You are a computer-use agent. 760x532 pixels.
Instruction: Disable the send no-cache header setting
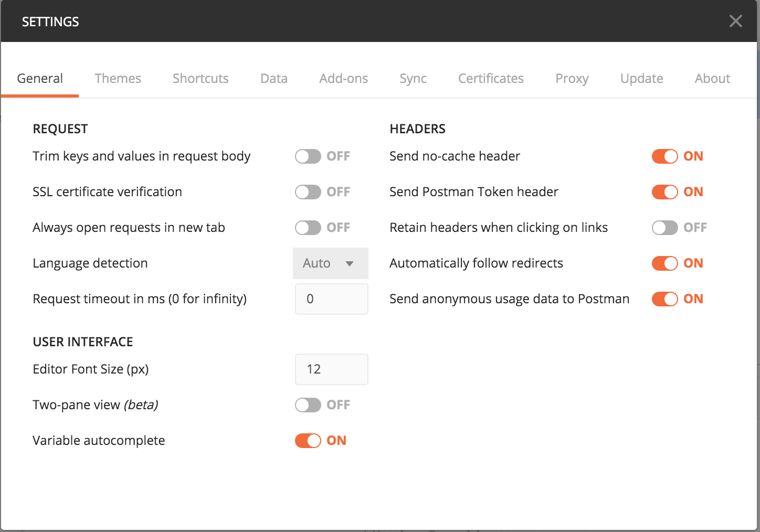point(664,156)
